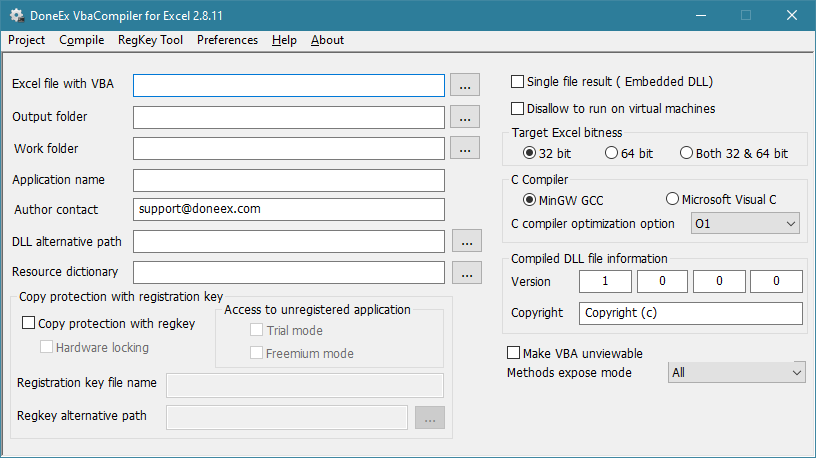
Task: Enable Single file result (Embedded DLL)
Action: pyautogui.click(x=517, y=82)
